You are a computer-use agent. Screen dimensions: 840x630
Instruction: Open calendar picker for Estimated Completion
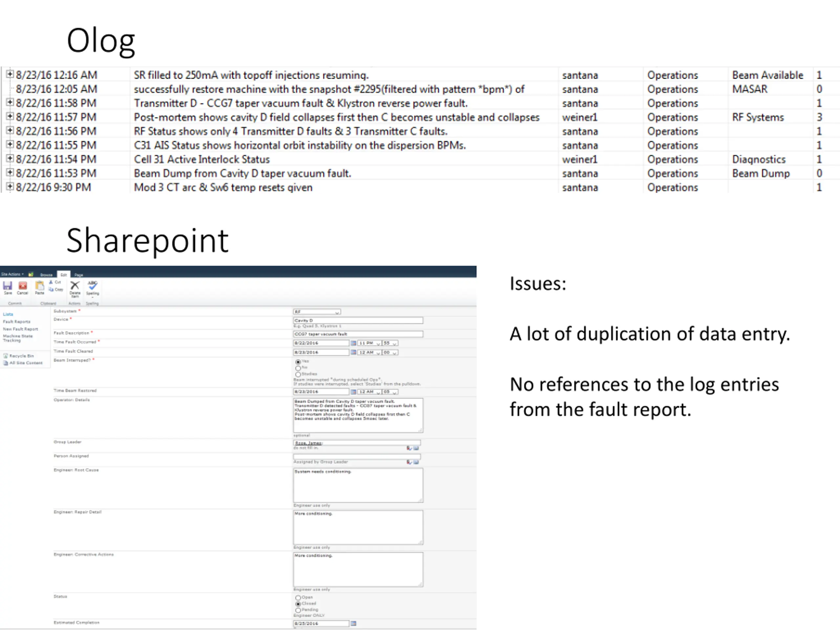[x=353, y=623]
